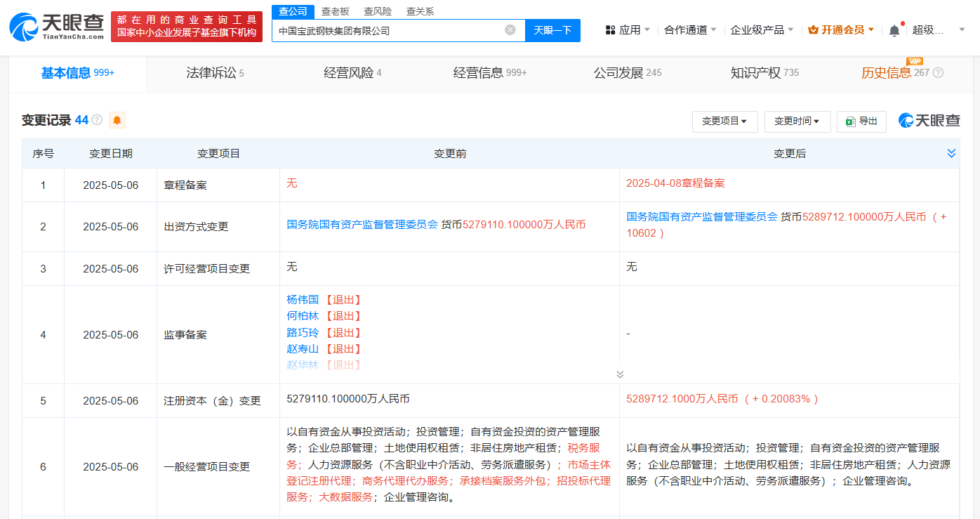Click the TianYanCha logo in the header
980x519 pixels.
click(55, 27)
